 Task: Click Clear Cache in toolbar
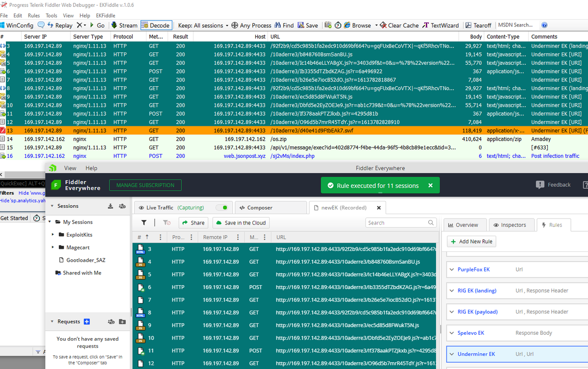(x=399, y=25)
